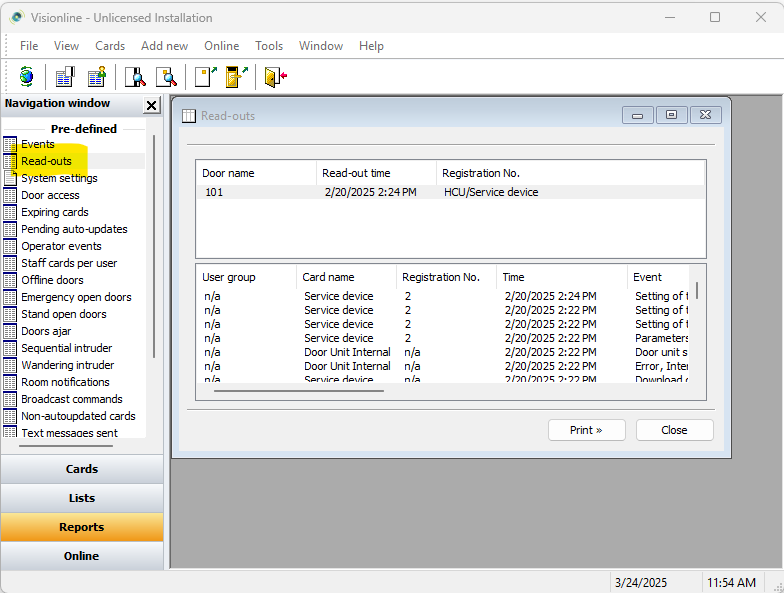Click the icon beside Stand open doors
Screen dimensions: 784x593
(x=10, y=314)
